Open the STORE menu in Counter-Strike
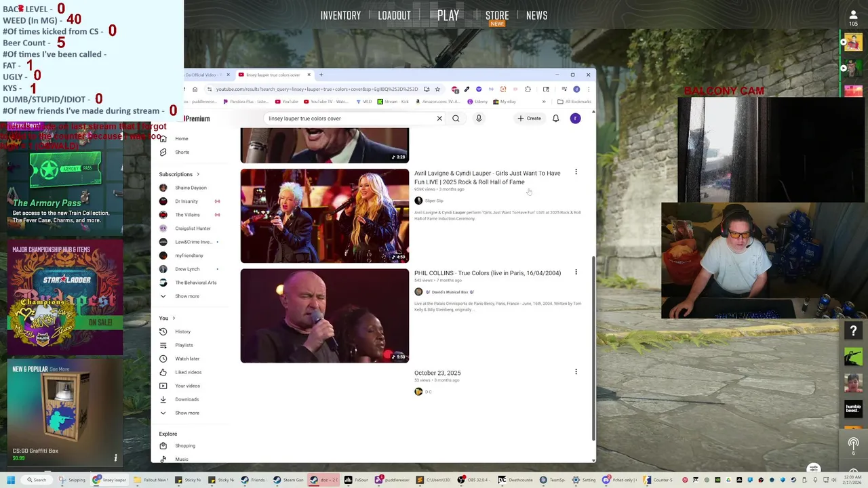868x488 pixels. tap(497, 15)
